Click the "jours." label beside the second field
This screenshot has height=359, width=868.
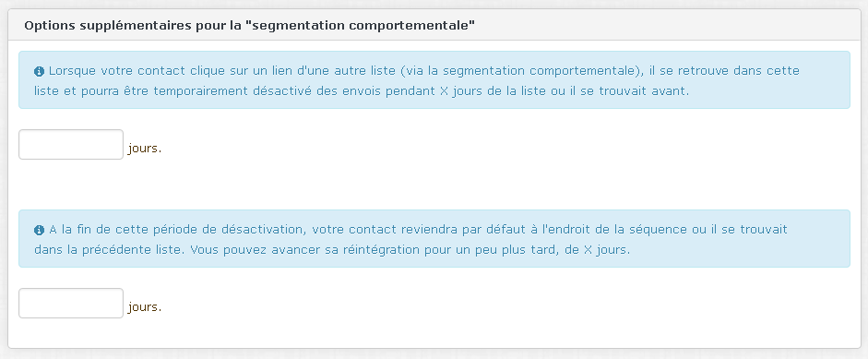coord(145,307)
